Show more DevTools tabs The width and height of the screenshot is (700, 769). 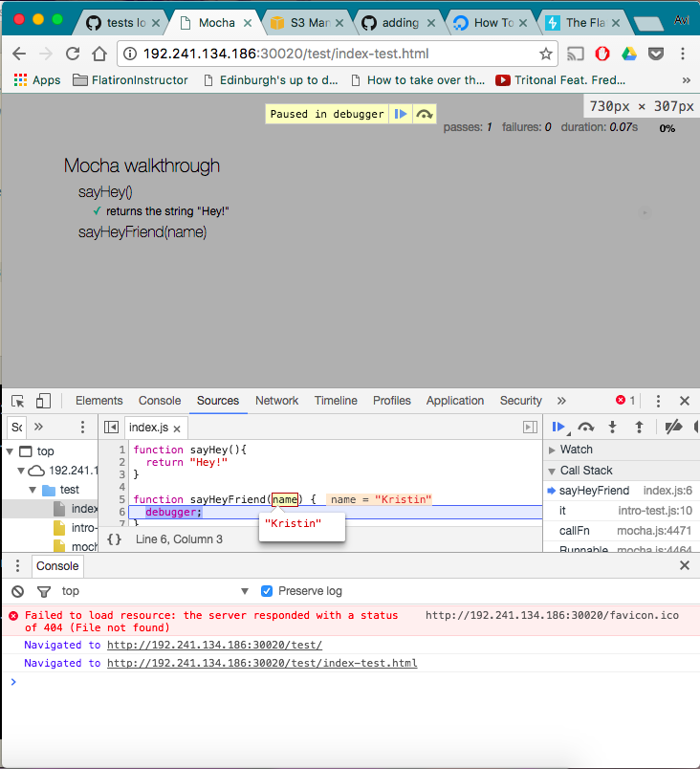561,401
